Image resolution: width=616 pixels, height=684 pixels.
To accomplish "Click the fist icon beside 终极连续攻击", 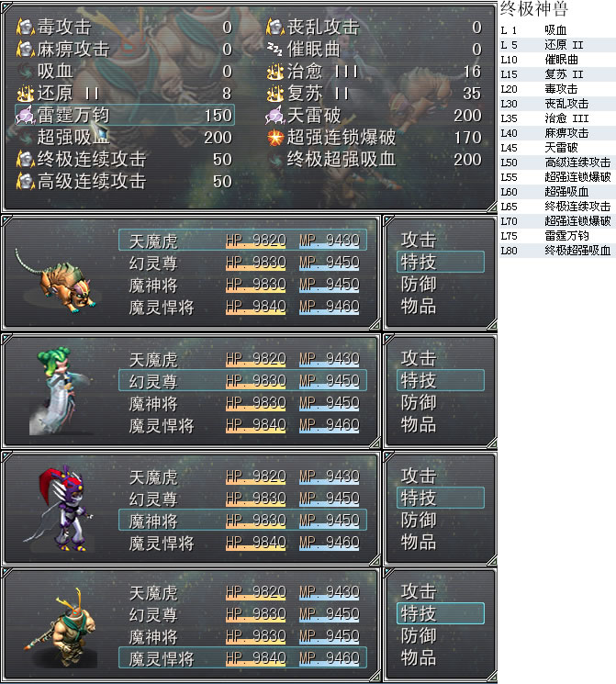I will (x=26, y=159).
